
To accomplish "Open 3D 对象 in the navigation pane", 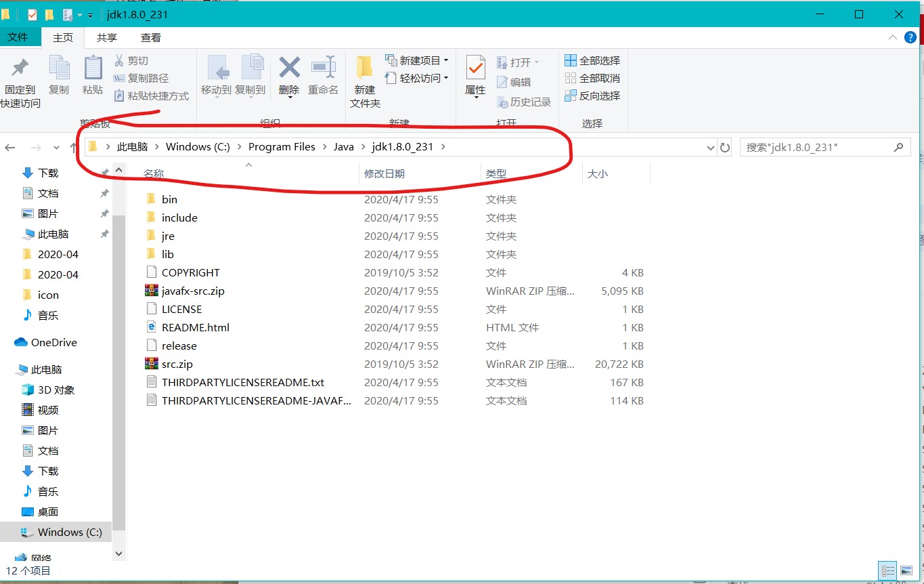I will tap(56, 390).
